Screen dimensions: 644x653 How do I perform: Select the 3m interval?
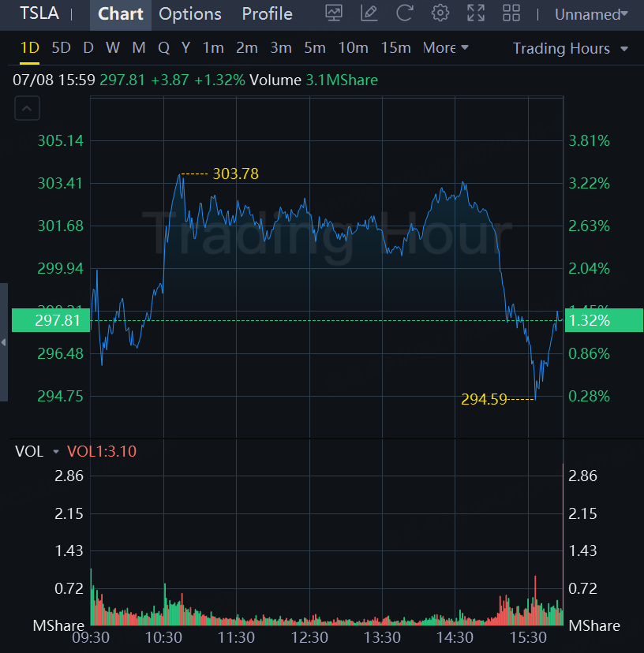point(281,48)
